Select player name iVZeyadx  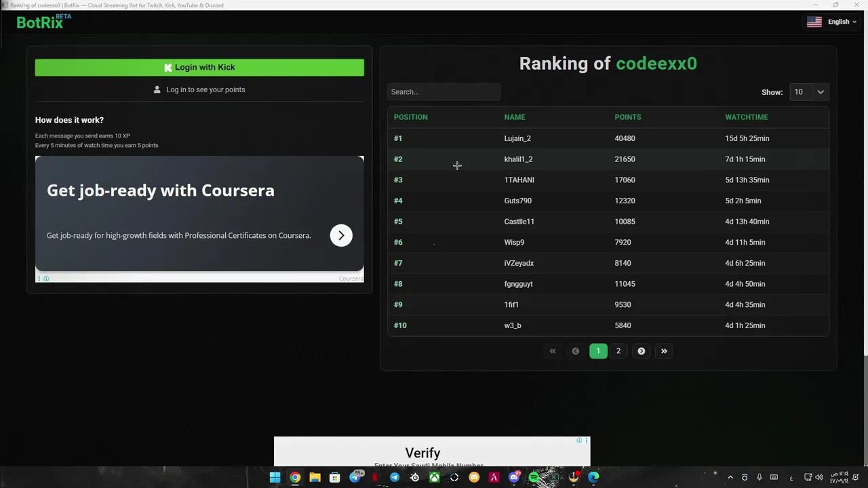pyautogui.click(x=519, y=263)
